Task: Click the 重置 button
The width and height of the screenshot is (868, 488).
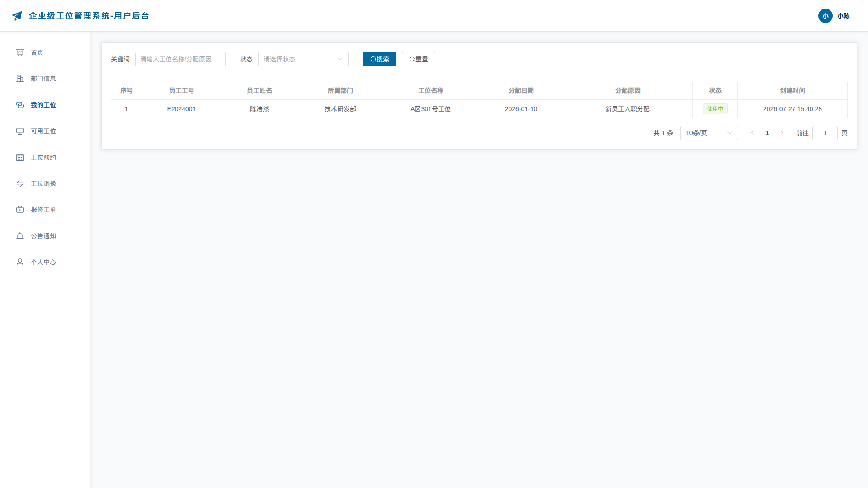Action: tap(418, 59)
